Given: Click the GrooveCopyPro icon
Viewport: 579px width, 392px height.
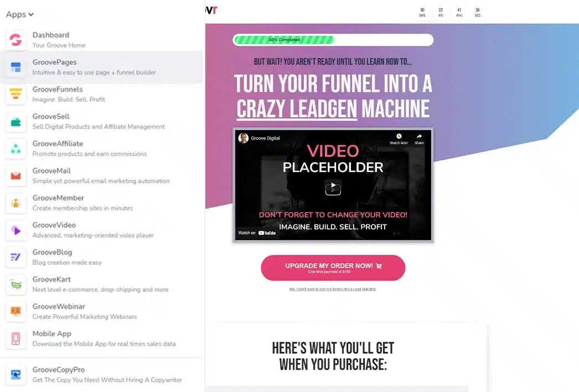Looking at the screenshot, I should click(x=16, y=374).
